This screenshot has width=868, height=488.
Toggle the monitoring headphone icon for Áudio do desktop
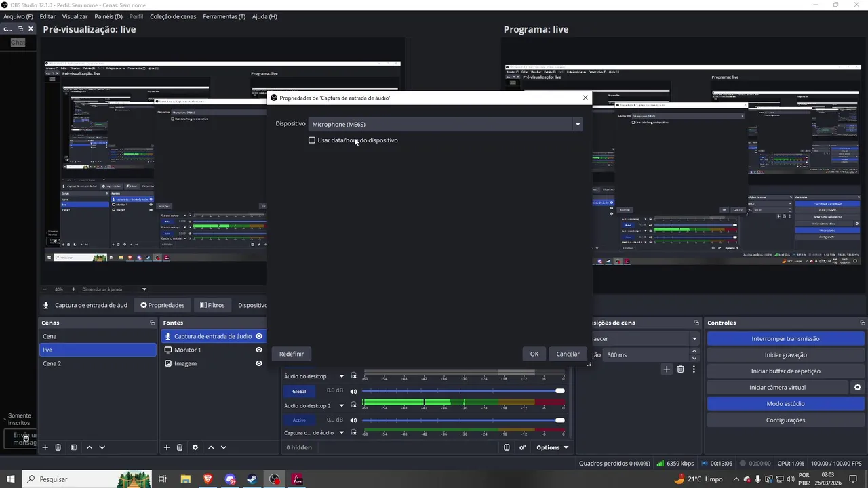click(x=353, y=376)
